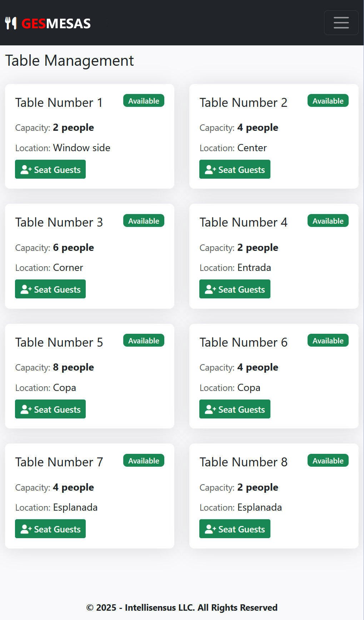Click Available badge on Table Number 5
This screenshot has height=620, width=364.
pos(144,341)
